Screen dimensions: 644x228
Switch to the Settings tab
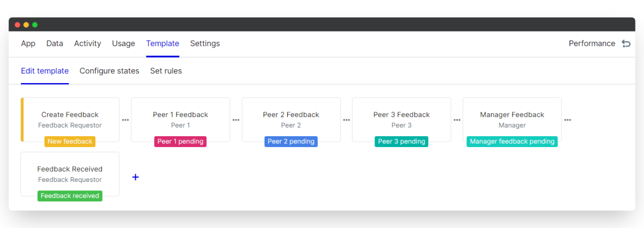pos(204,43)
